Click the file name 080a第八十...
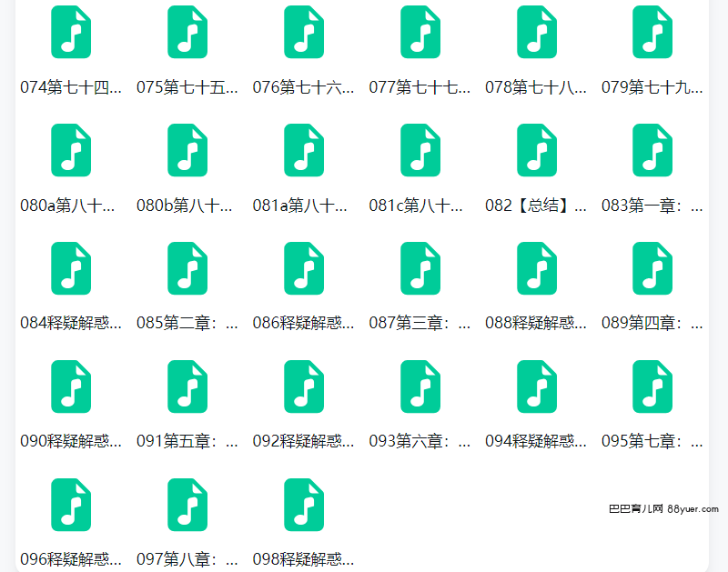Viewport: 728px width, 572px height. [67, 206]
